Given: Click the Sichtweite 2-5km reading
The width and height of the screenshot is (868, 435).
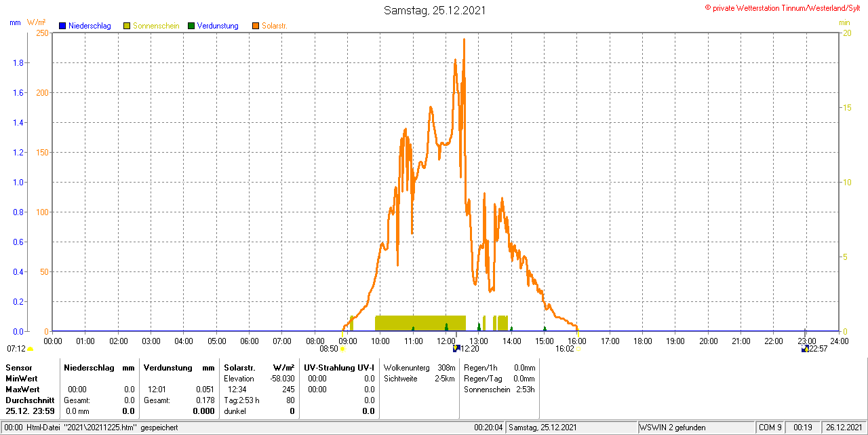Looking at the screenshot, I should pos(419,378).
